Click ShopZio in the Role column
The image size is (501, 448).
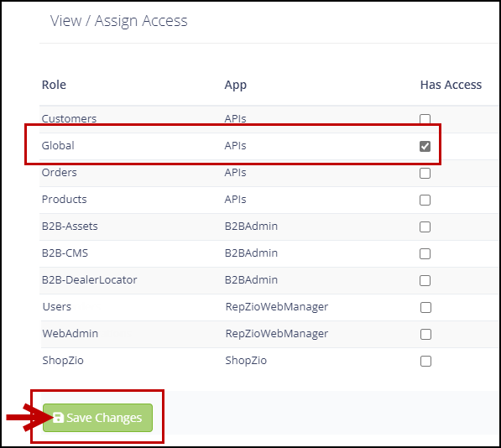pyautogui.click(x=63, y=361)
